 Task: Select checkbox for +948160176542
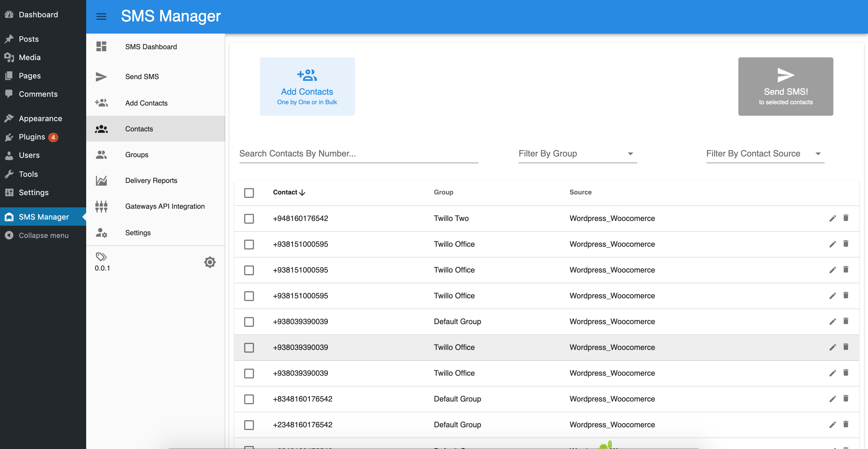click(x=249, y=219)
